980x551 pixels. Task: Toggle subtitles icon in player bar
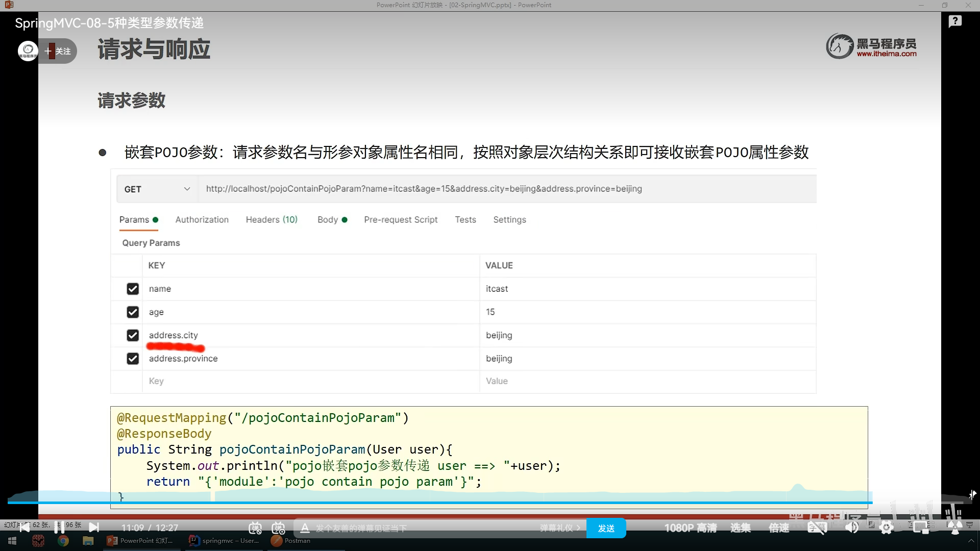817,528
